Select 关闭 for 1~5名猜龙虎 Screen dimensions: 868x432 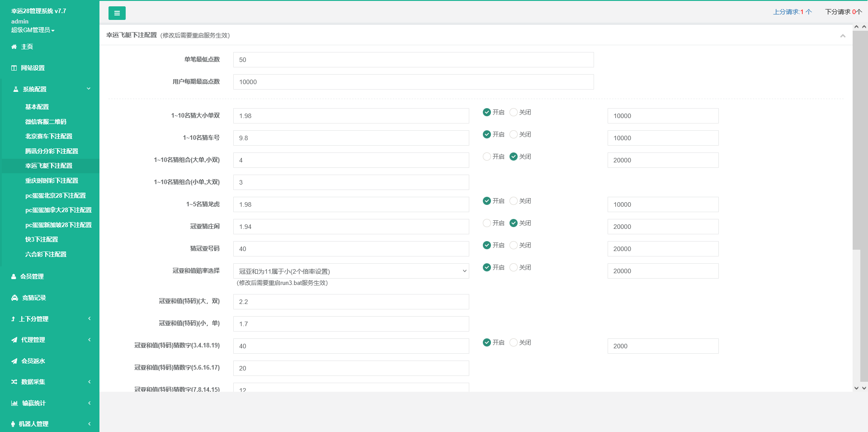(514, 201)
